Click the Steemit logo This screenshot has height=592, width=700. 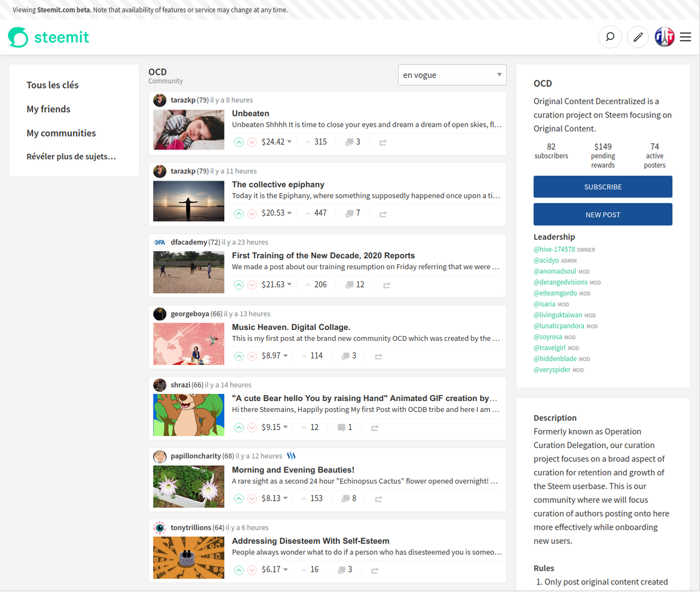(49, 37)
